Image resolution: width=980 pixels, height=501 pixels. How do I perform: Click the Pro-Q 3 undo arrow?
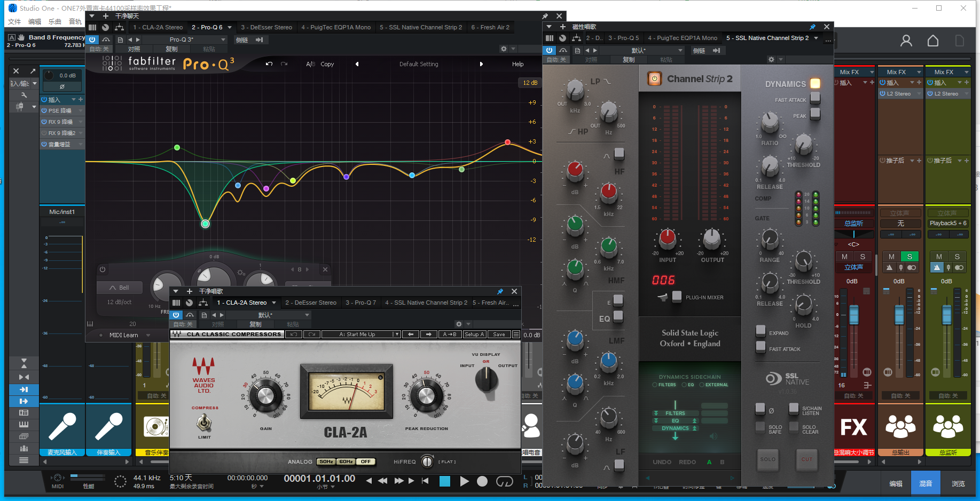pos(269,64)
